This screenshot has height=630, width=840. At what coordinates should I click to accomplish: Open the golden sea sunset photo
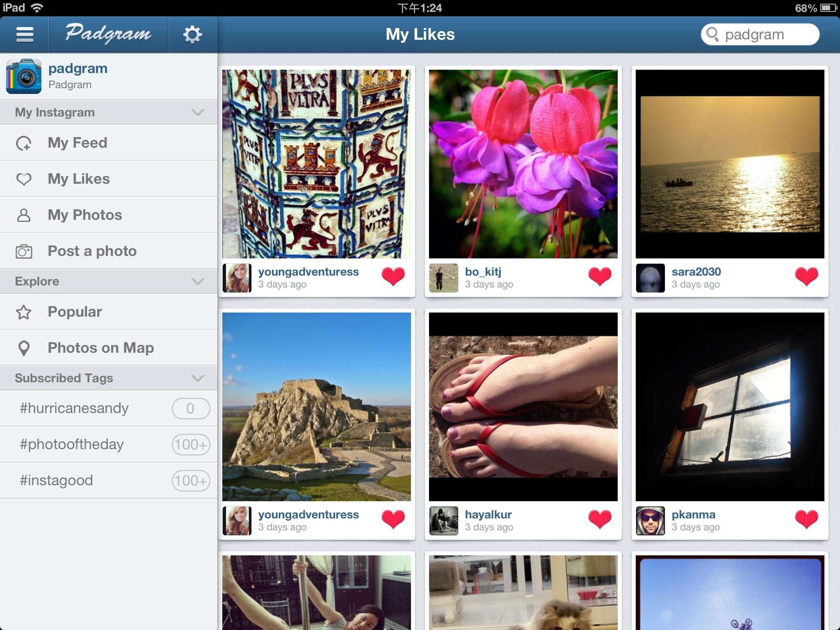pos(730,164)
